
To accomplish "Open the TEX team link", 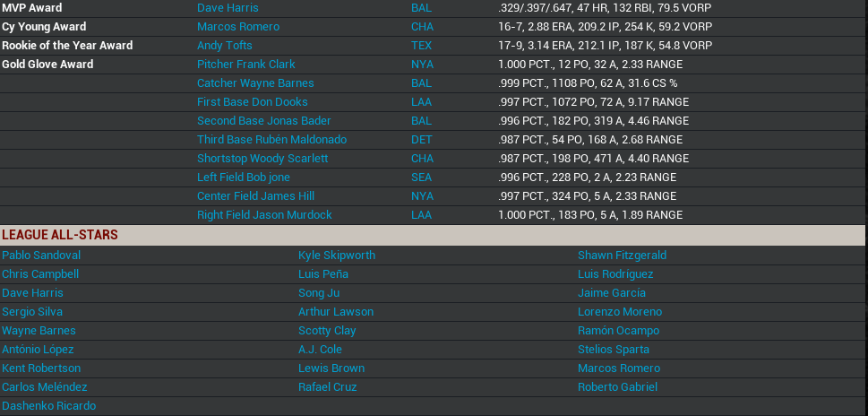I will [x=421, y=46].
